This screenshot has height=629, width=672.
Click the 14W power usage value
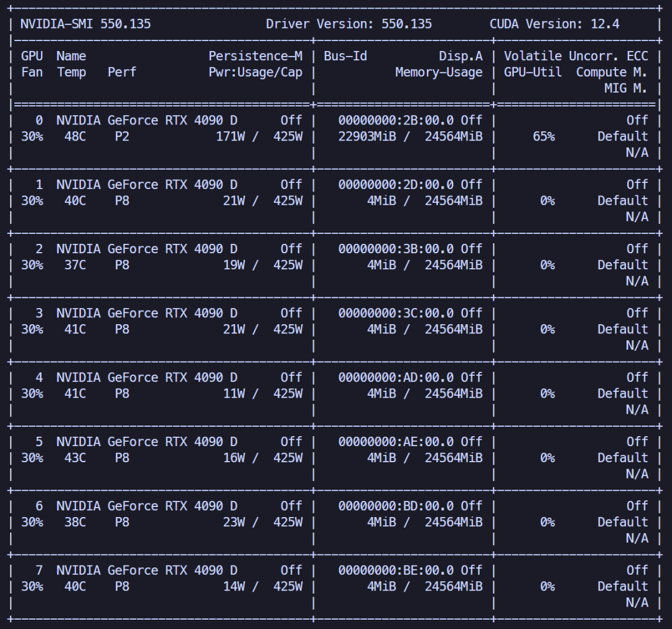tap(234, 587)
